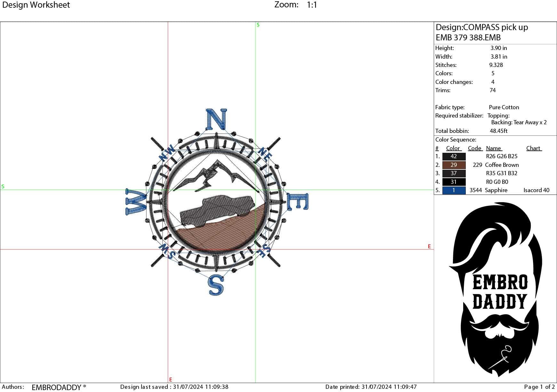557x392 pixels.
Task: Click 'EMB 379 388.EMB' file name
Action: point(468,37)
